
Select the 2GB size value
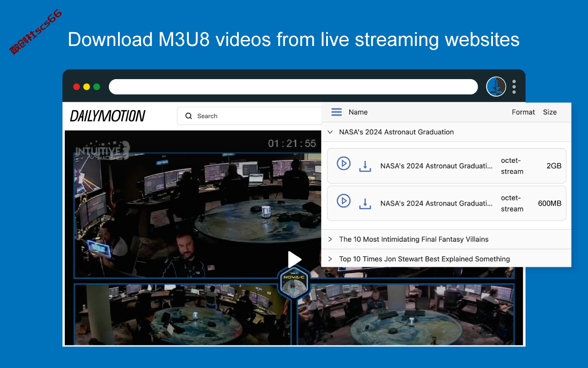pos(554,166)
